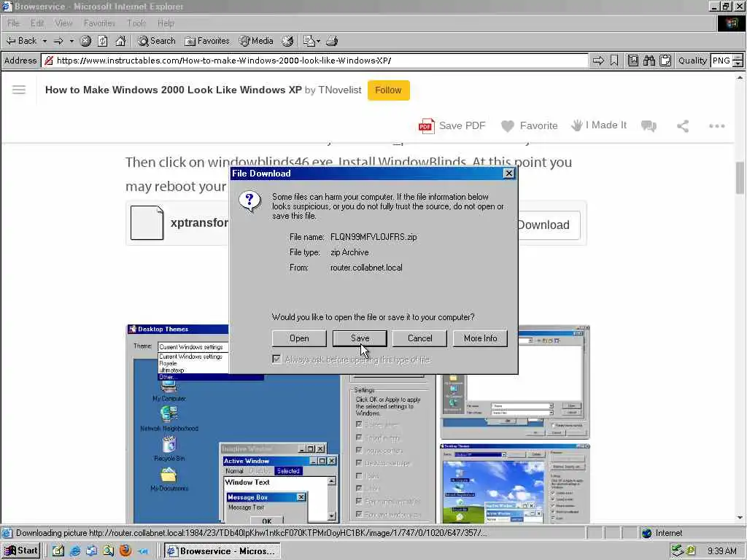Launch Firefox from quick launch bar
Image resolution: width=747 pixels, height=560 pixels.
(125, 551)
